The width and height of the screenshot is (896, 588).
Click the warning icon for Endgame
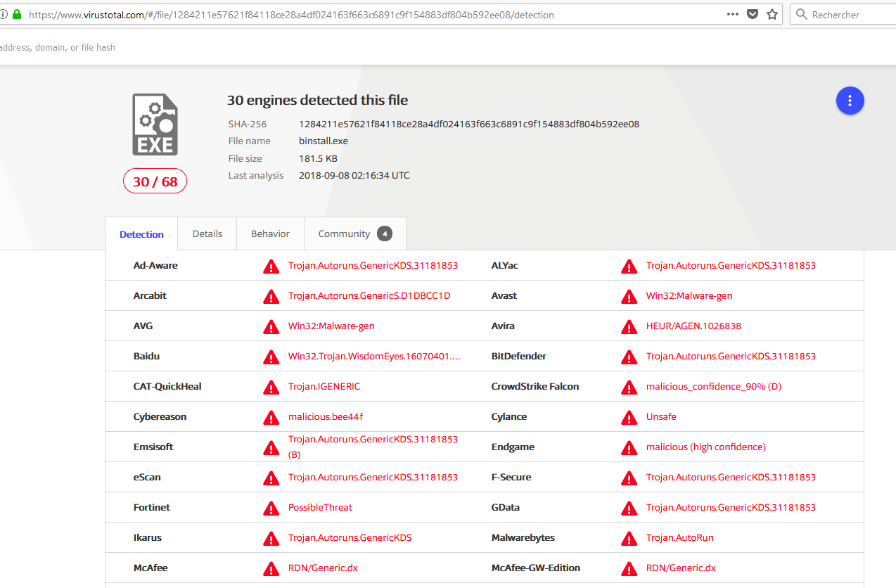pyautogui.click(x=629, y=447)
